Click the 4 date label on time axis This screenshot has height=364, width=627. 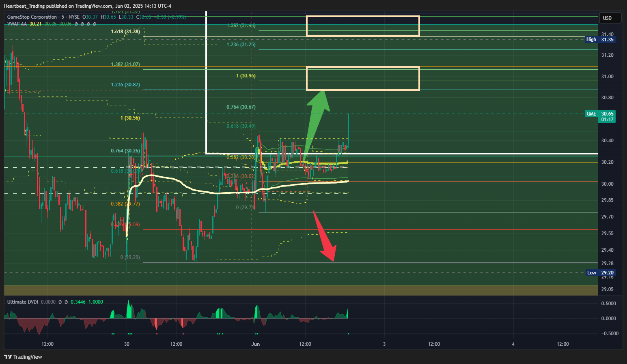513,344
